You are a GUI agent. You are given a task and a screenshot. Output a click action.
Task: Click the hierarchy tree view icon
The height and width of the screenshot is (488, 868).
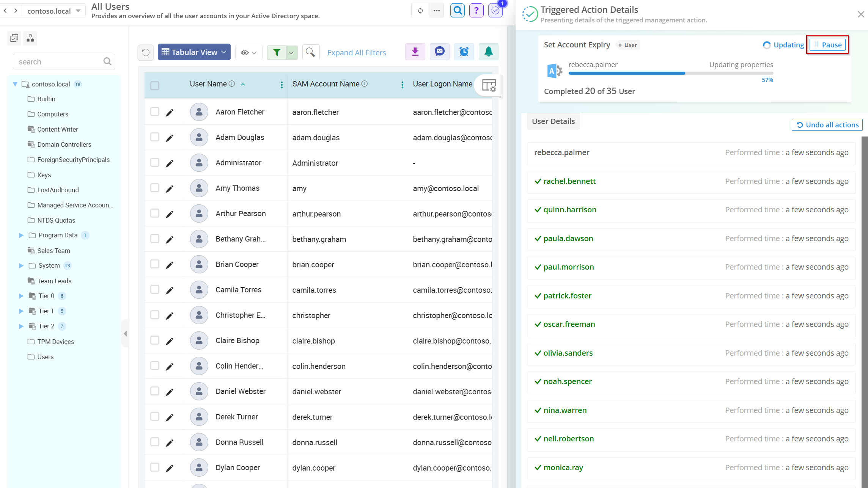30,38
